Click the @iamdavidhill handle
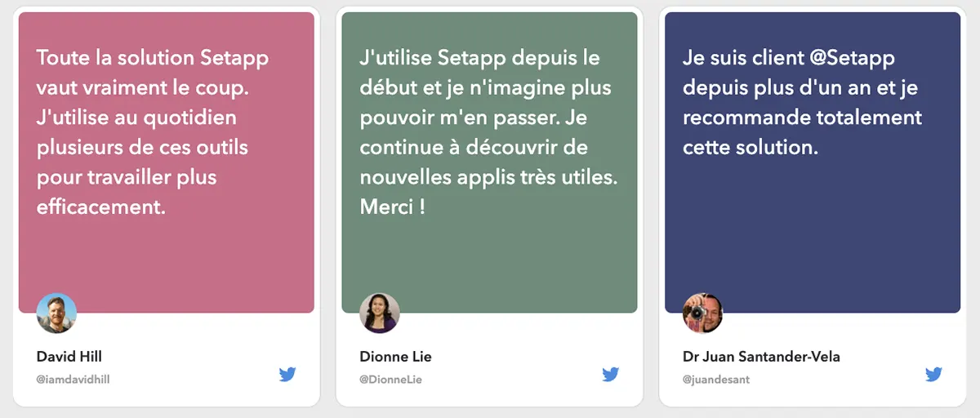 pos(73,380)
